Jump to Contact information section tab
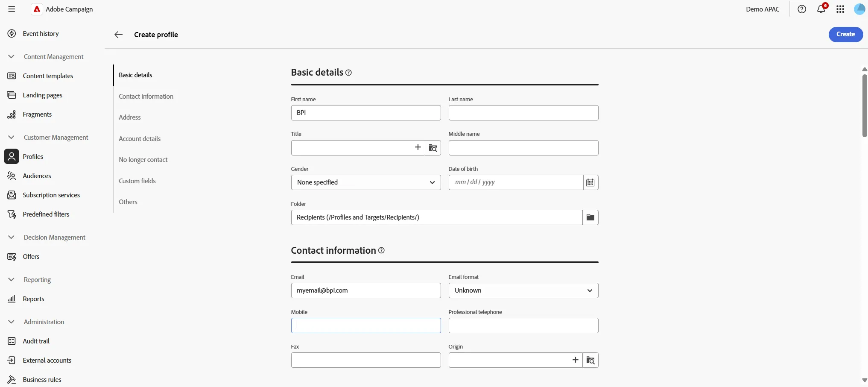 (146, 96)
